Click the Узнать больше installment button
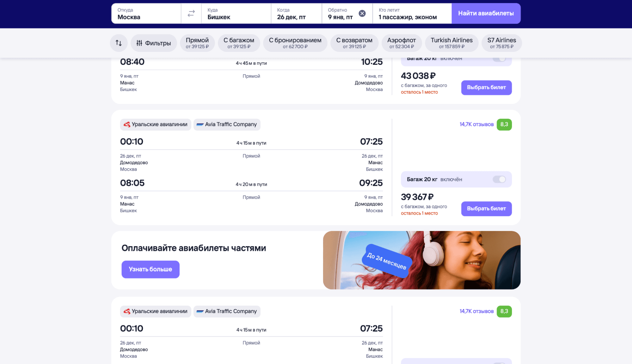 coord(150,269)
